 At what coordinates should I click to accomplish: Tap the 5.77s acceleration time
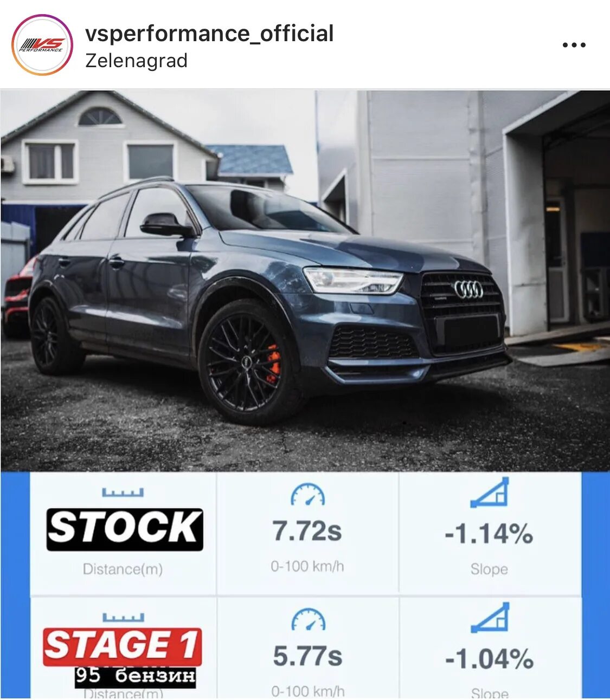click(308, 656)
